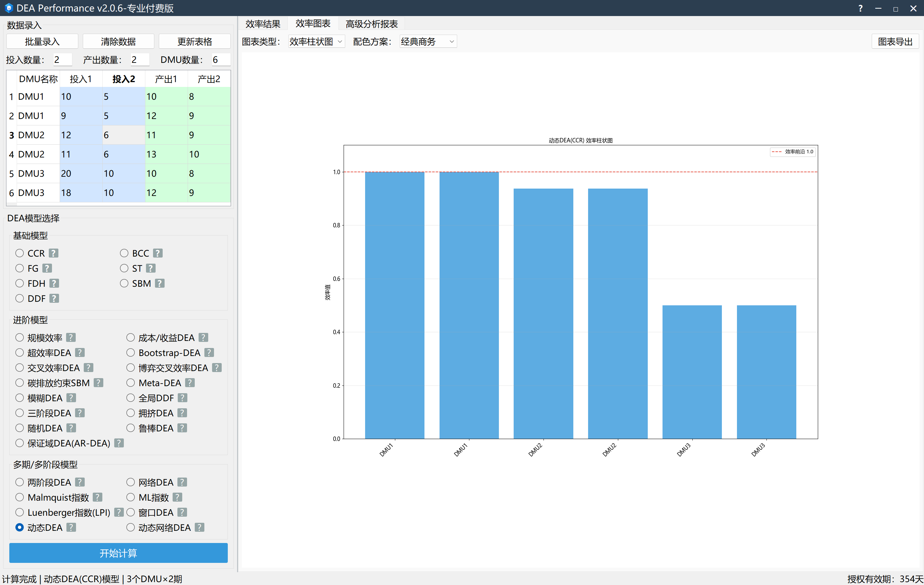This screenshot has width=924, height=585.
Task: Click the 投入1 cell with value 18
Action: (81, 192)
